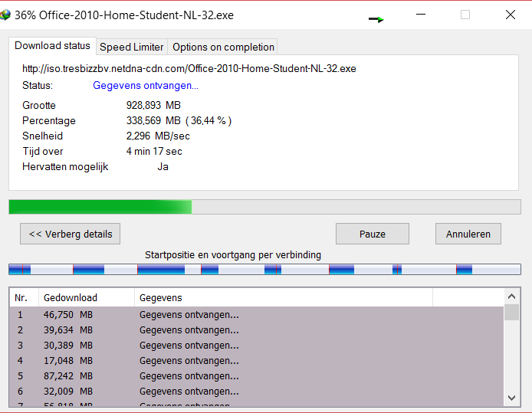Click the 'Hervatten mogelijk' label
Viewport: 532px width, 413px height.
coord(65,167)
